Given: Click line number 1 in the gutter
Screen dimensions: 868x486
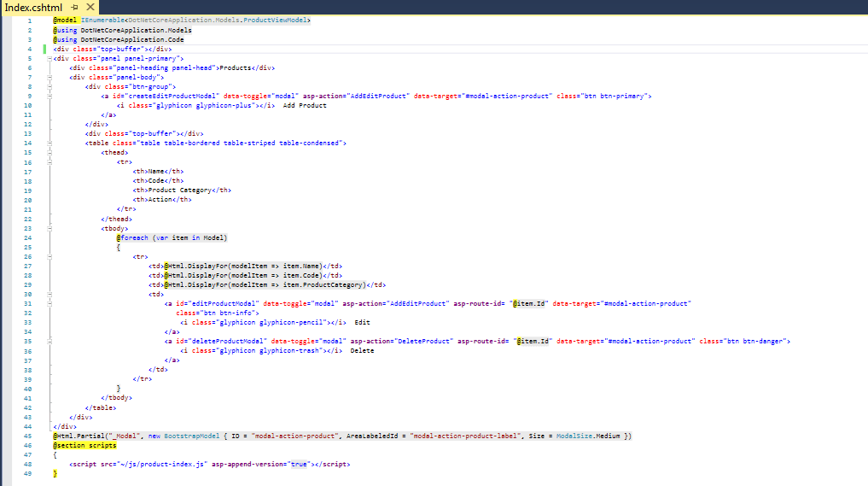Looking at the screenshot, I should click(x=30, y=20).
